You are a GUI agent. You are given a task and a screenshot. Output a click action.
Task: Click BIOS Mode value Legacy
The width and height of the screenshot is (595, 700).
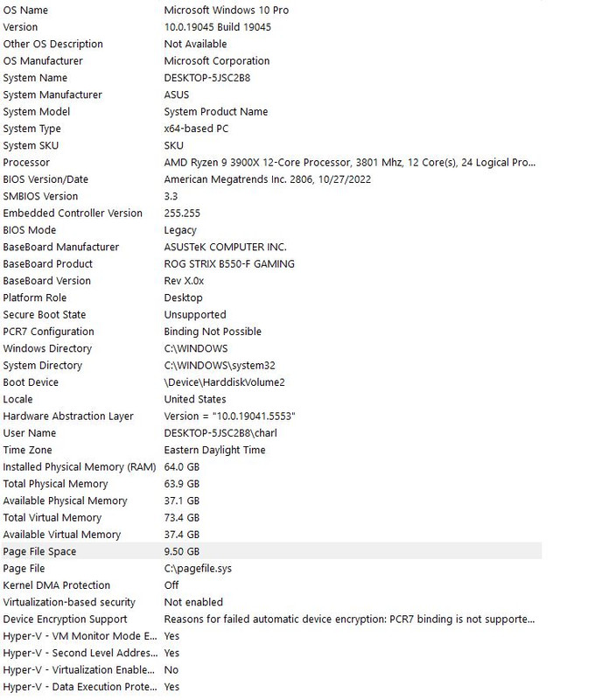[x=180, y=230]
